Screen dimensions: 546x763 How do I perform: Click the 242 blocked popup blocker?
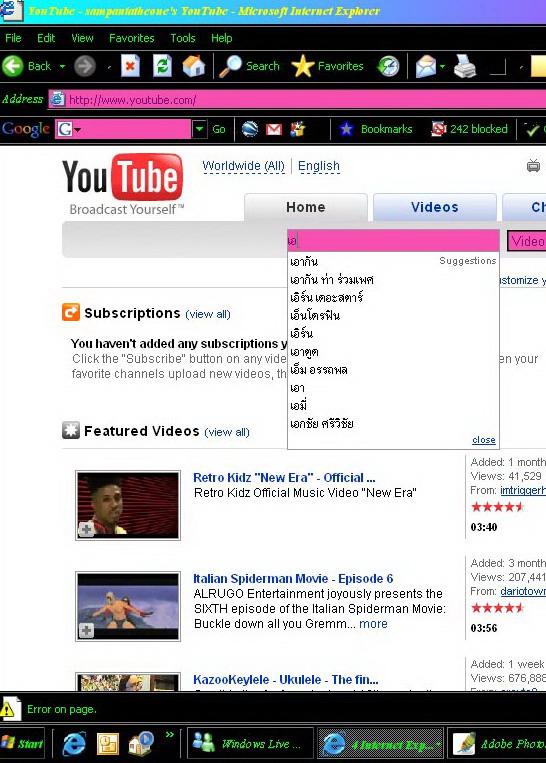click(470, 129)
